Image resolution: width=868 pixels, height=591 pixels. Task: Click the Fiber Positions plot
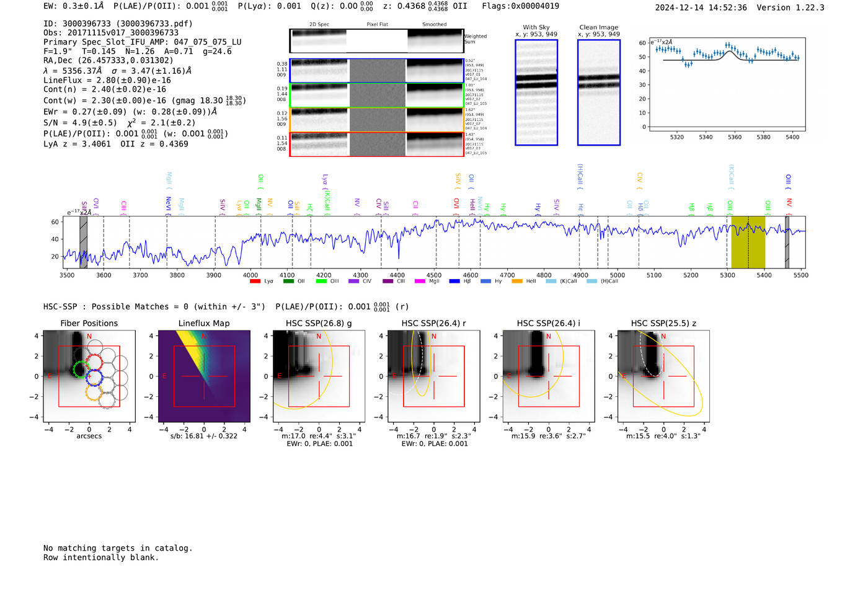pos(89,376)
